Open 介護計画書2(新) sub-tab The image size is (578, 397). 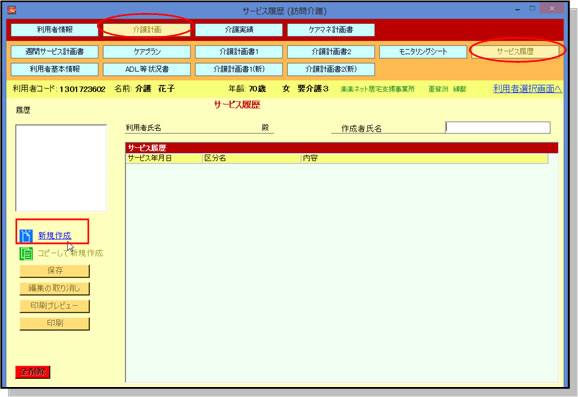(x=331, y=69)
